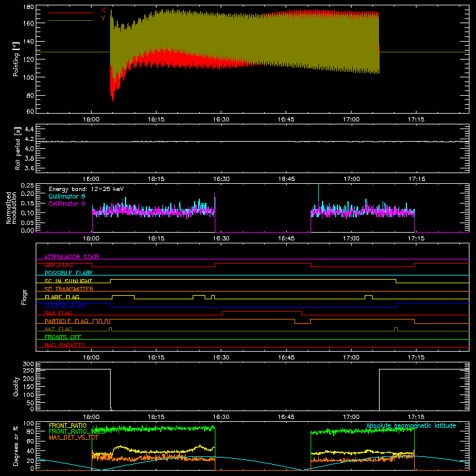
Task: Click the 300 tick label on Quality axis
Action: pyautogui.click(x=28, y=364)
